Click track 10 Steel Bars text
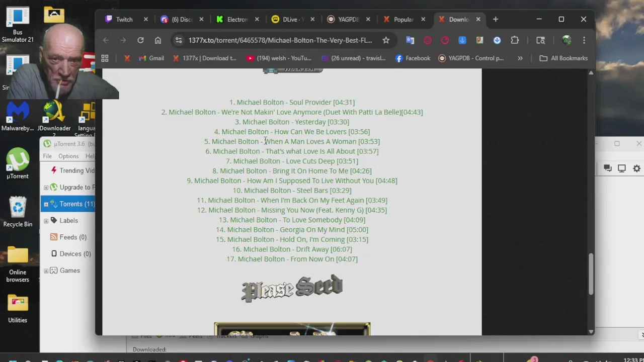Screen dimensions: 644x362 click(292, 191)
